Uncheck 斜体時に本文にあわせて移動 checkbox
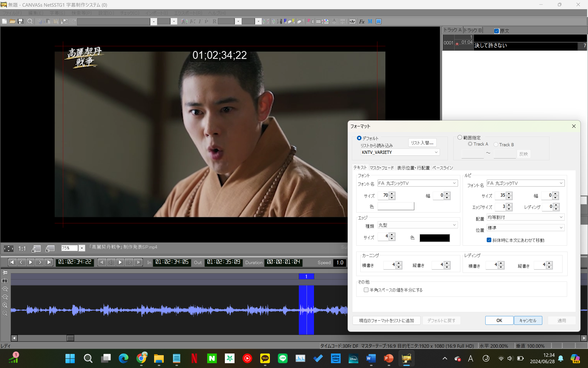This screenshot has height=368, width=588. [489, 240]
